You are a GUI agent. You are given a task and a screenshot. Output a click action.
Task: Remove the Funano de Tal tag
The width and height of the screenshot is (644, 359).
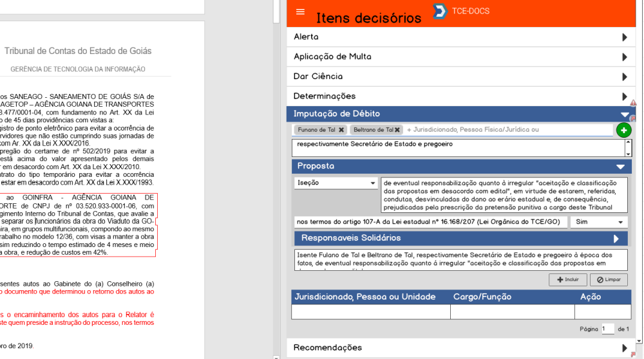341,130
